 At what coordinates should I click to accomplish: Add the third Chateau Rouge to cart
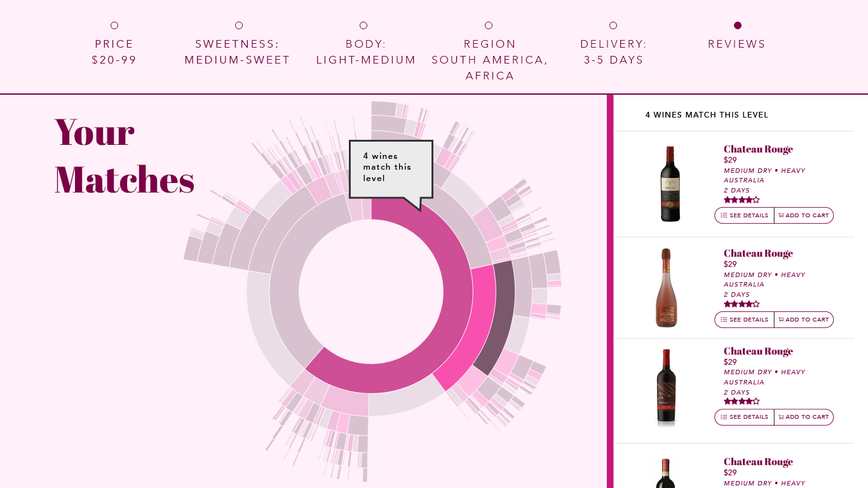[804, 417]
